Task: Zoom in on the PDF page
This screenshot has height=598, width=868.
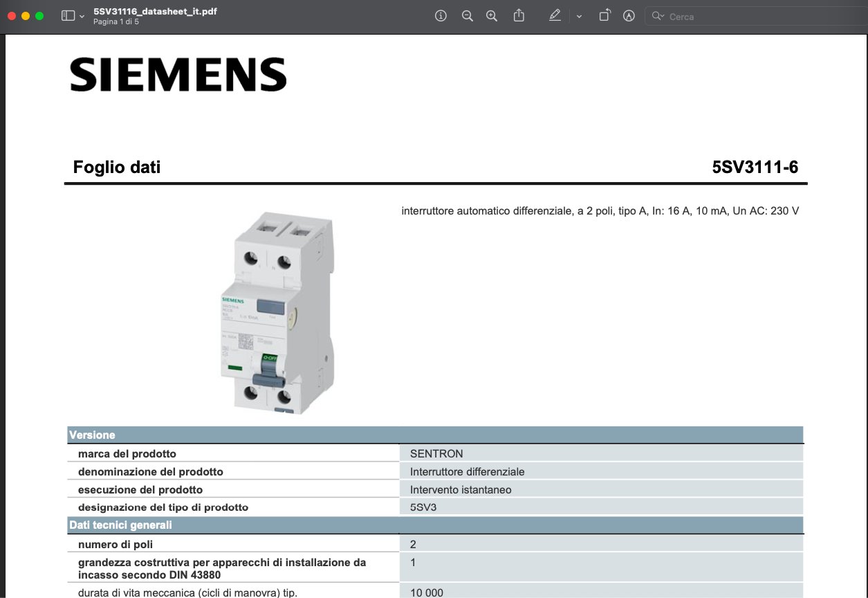Action: 492,16
